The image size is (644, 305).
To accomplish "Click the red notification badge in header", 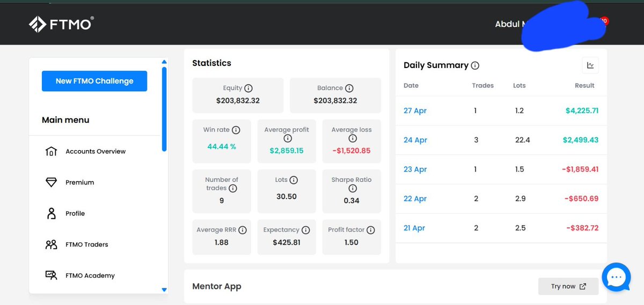I will (604, 21).
